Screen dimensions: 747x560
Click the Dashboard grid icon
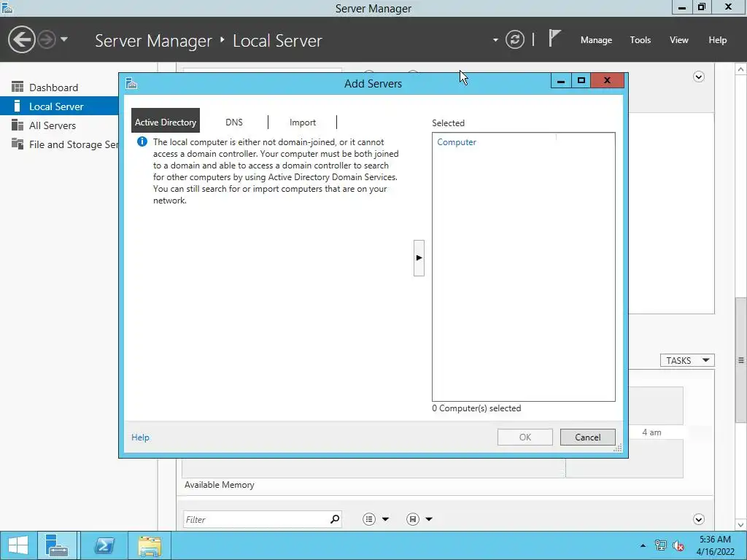(18, 87)
